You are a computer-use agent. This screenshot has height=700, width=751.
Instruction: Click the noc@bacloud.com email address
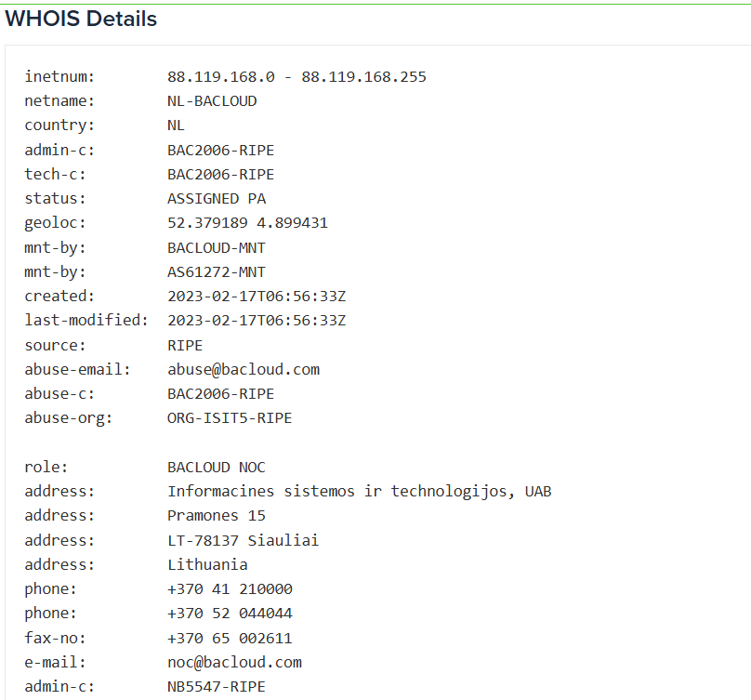pyautogui.click(x=234, y=662)
